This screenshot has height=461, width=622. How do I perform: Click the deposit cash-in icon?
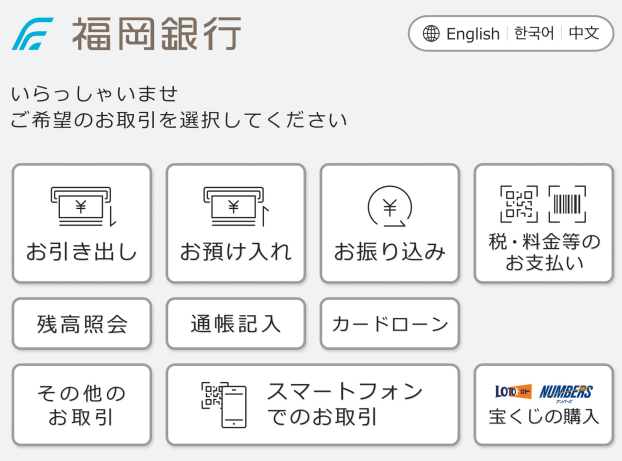(x=236, y=206)
